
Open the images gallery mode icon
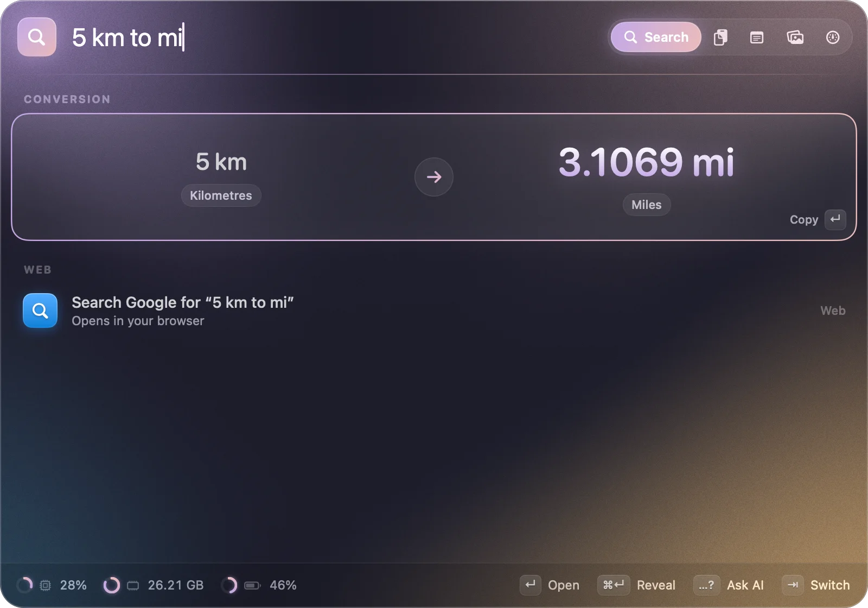point(795,37)
